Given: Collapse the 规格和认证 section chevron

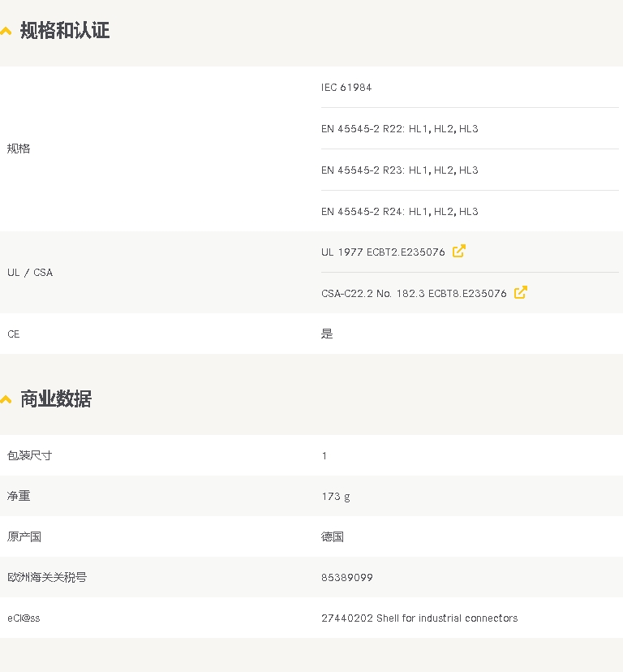Looking at the screenshot, I should [x=6, y=32].
